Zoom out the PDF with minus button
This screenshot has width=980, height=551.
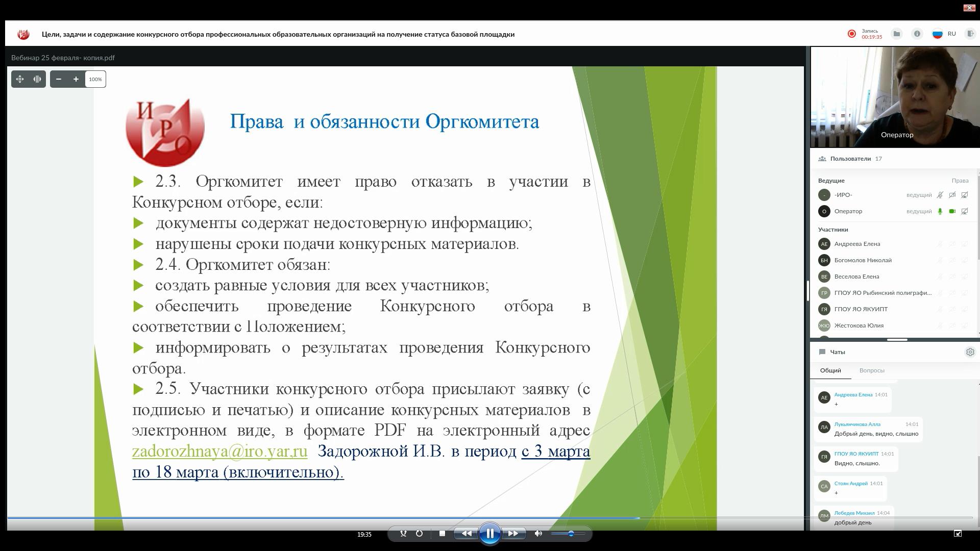pyautogui.click(x=59, y=79)
